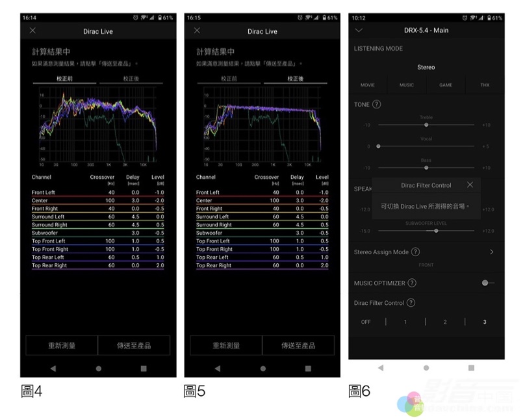Tap Stereo listening mode label
Screen dimensions: 525x420
[426, 68]
